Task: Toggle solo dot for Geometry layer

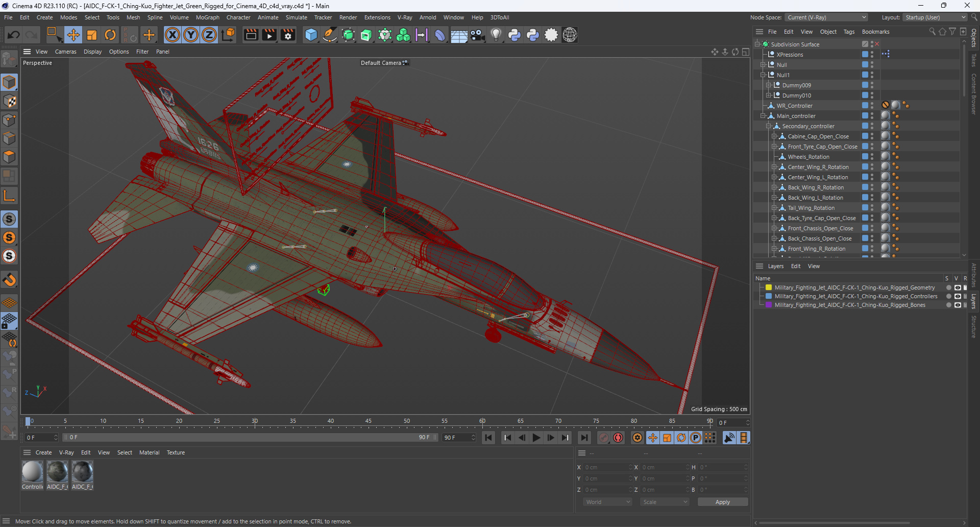Action: (949, 288)
